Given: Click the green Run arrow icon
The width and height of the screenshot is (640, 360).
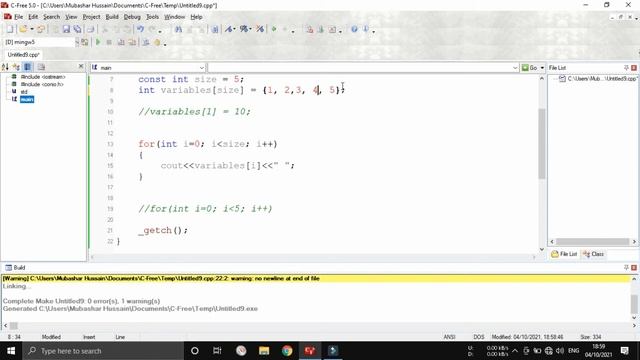Looking at the screenshot, I should tap(274, 29).
